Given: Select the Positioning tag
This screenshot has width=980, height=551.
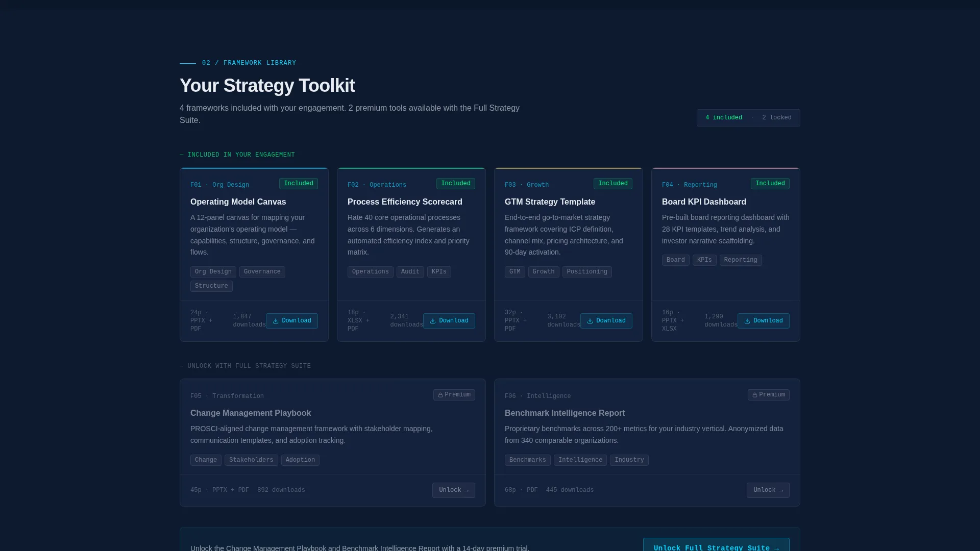Looking at the screenshot, I should (x=587, y=272).
